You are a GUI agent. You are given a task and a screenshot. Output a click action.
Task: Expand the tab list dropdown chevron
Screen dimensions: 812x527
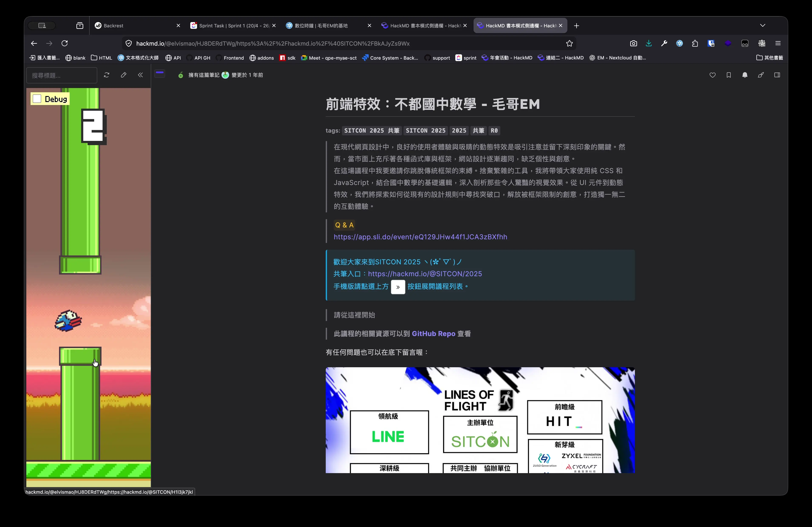point(763,26)
